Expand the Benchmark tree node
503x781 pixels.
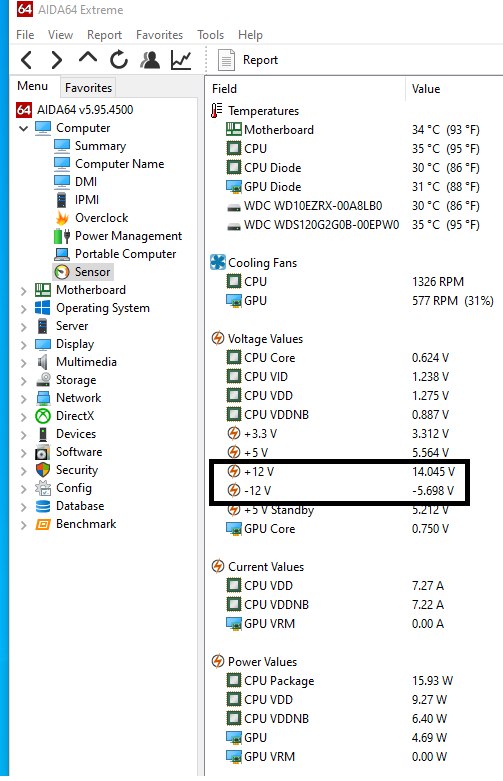23,525
